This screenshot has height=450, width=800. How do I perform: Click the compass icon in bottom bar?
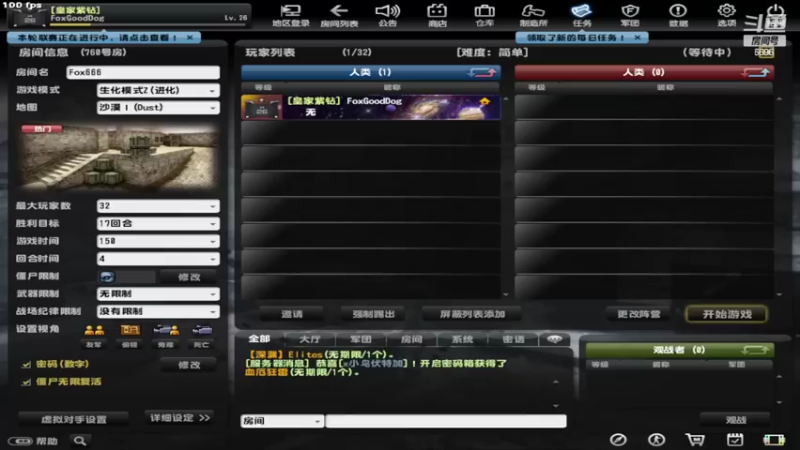click(618, 439)
